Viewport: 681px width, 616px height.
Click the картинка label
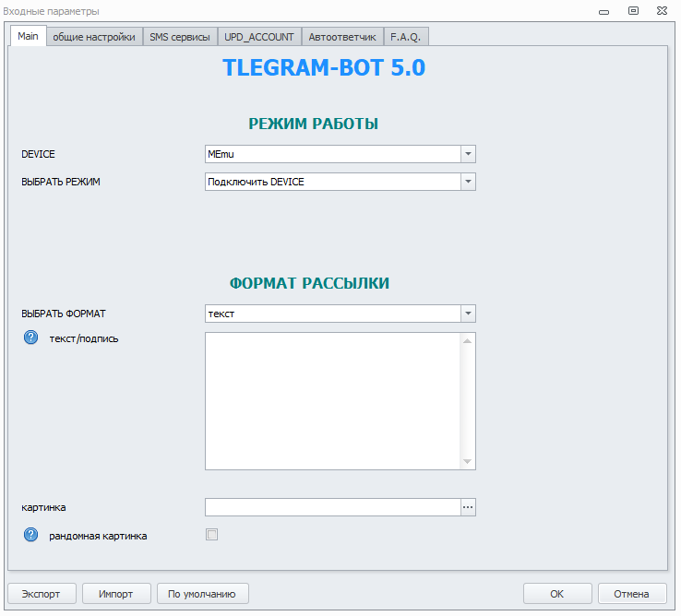coord(44,507)
